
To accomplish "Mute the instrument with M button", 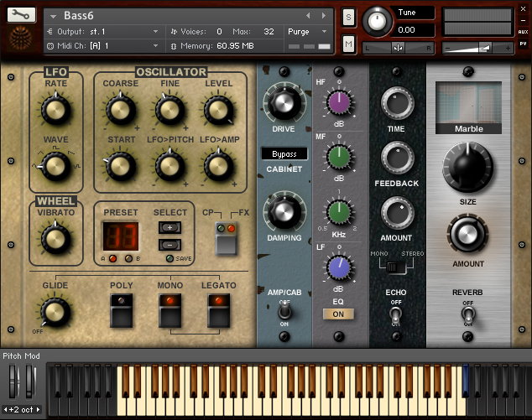I will tap(348, 42).
